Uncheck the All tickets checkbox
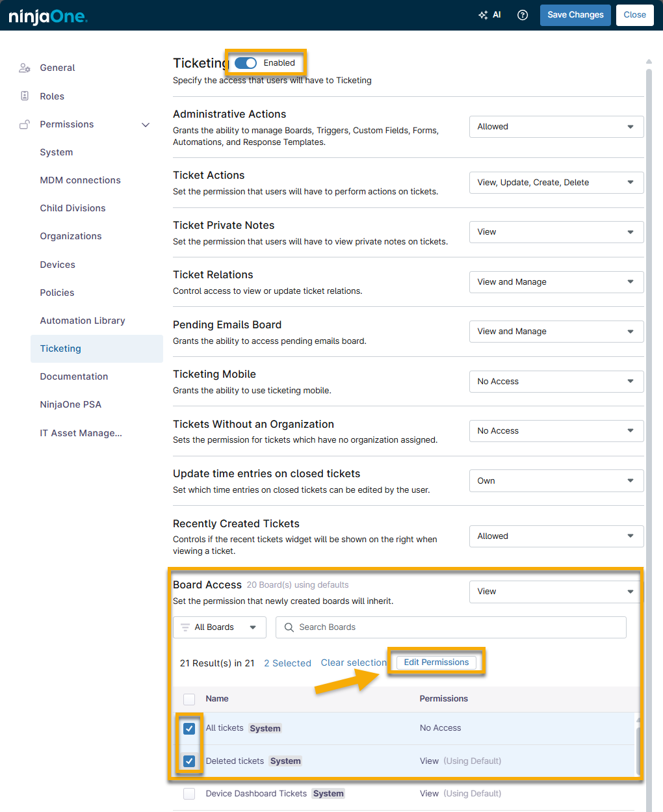Image resolution: width=663 pixels, height=812 pixels. pos(189,729)
